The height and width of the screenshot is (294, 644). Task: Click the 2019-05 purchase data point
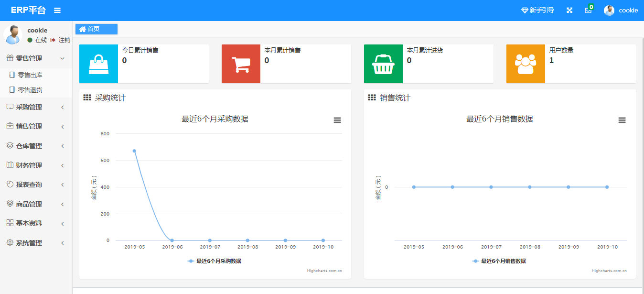[x=134, y=151]
